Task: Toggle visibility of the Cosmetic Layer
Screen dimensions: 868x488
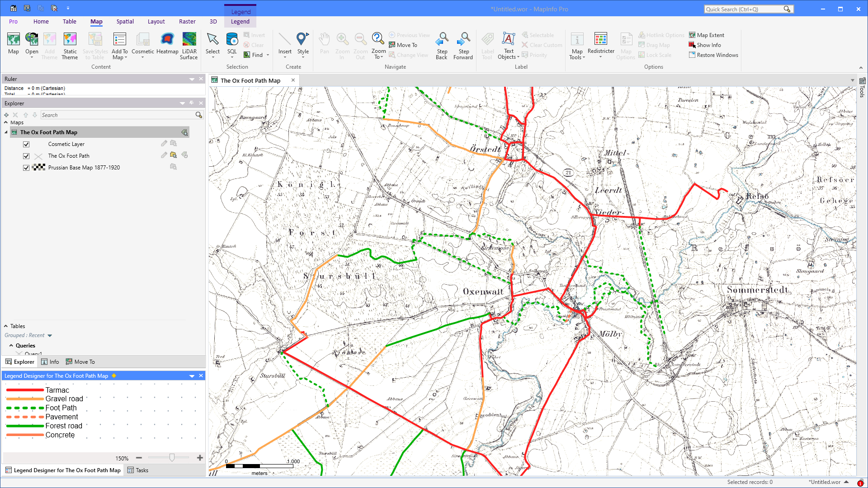Action: (x=26, y=144)
